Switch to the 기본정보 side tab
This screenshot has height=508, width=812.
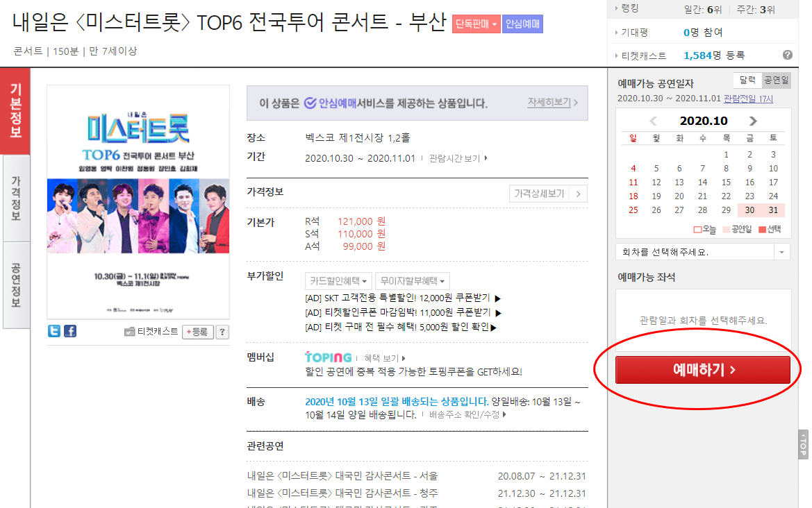[x=16, y=111]
